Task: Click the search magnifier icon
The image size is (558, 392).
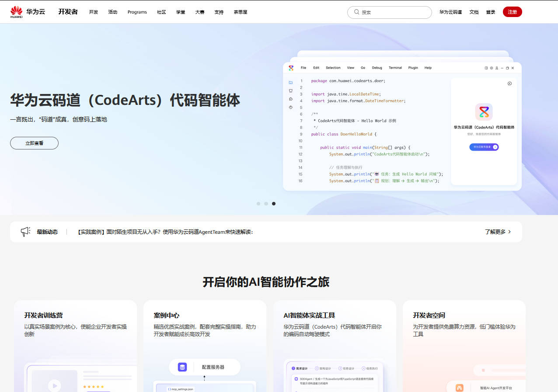Action: coord(357,12)
